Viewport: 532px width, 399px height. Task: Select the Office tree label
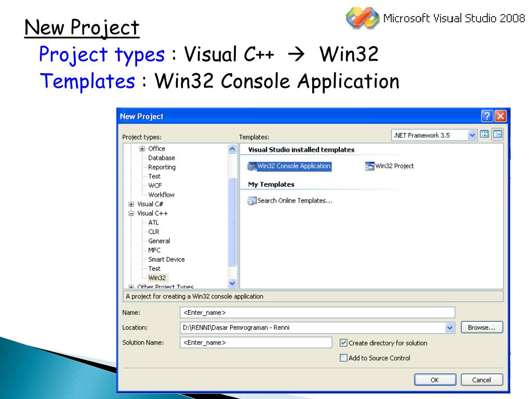tap(156, 149)
